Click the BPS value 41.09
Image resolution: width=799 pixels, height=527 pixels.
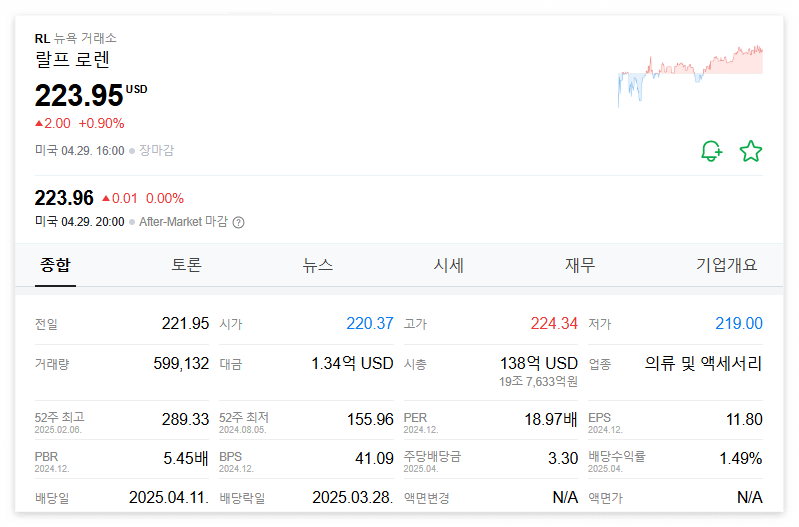tap(375, 458)
